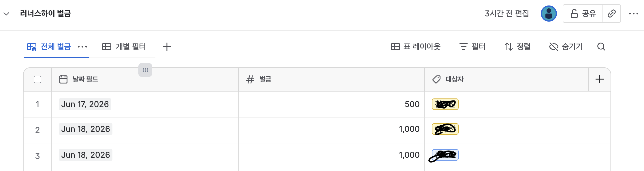
Task: Open 표 레이아웃 layout settings
Action: click(x=415, y=47)
